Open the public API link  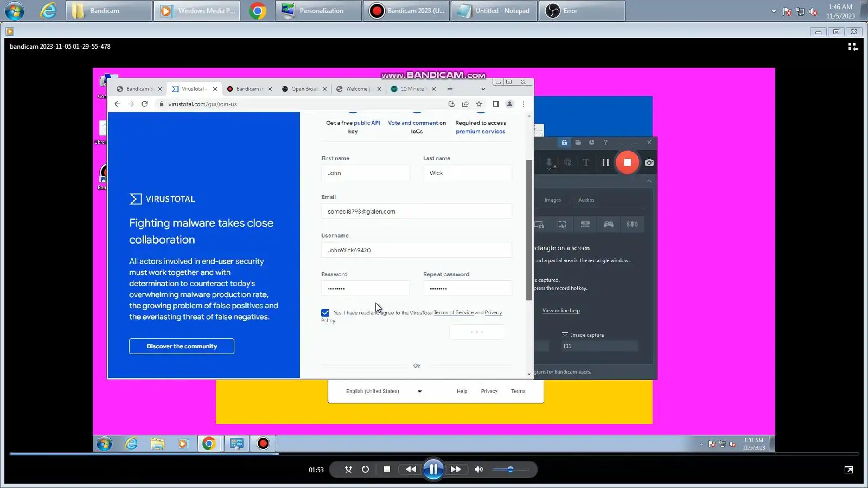coord(367,123)
